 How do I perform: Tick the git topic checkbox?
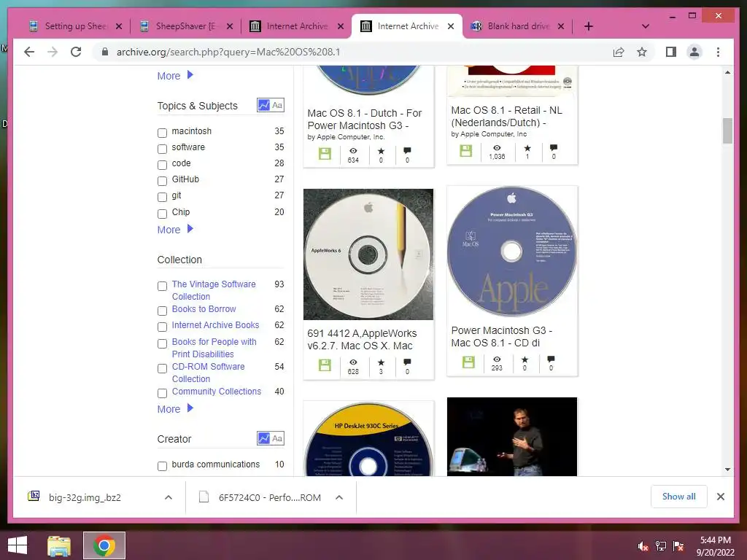(162, 197)
